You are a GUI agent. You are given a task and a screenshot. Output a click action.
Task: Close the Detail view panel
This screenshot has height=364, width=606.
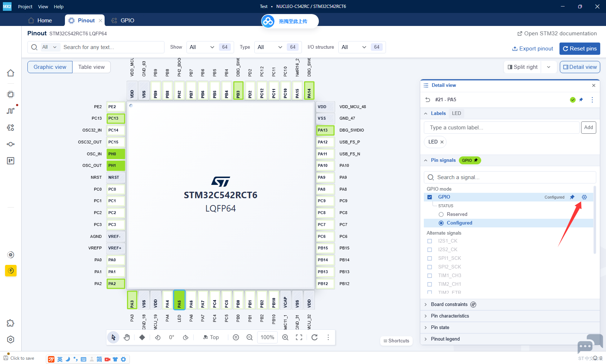[x=594, y=85]
